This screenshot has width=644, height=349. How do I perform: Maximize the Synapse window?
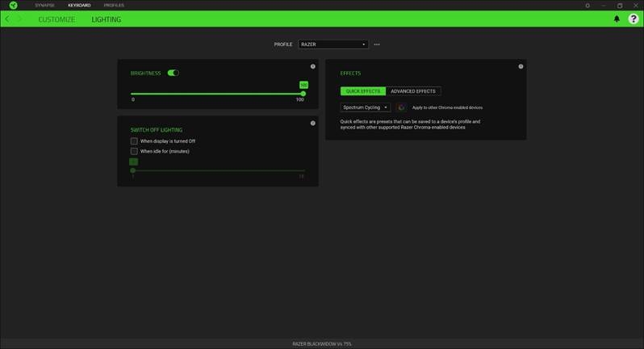[620, 6]
